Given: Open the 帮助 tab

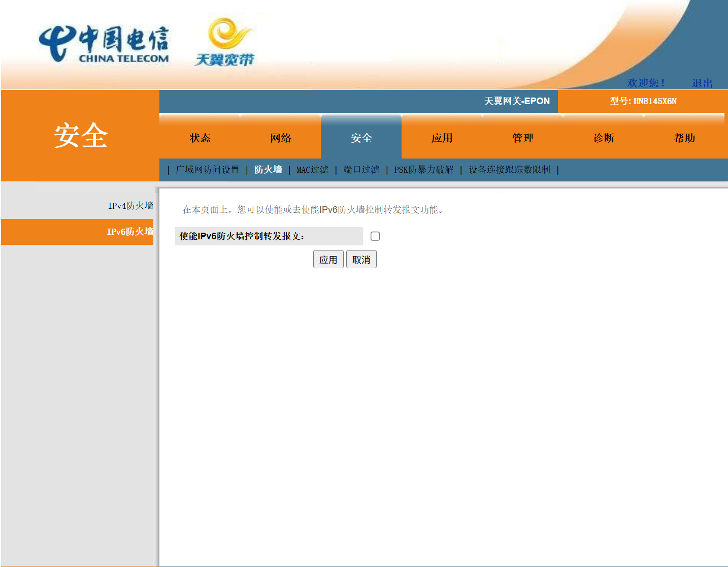Looking at the screenshot, I should click(684, 138).
